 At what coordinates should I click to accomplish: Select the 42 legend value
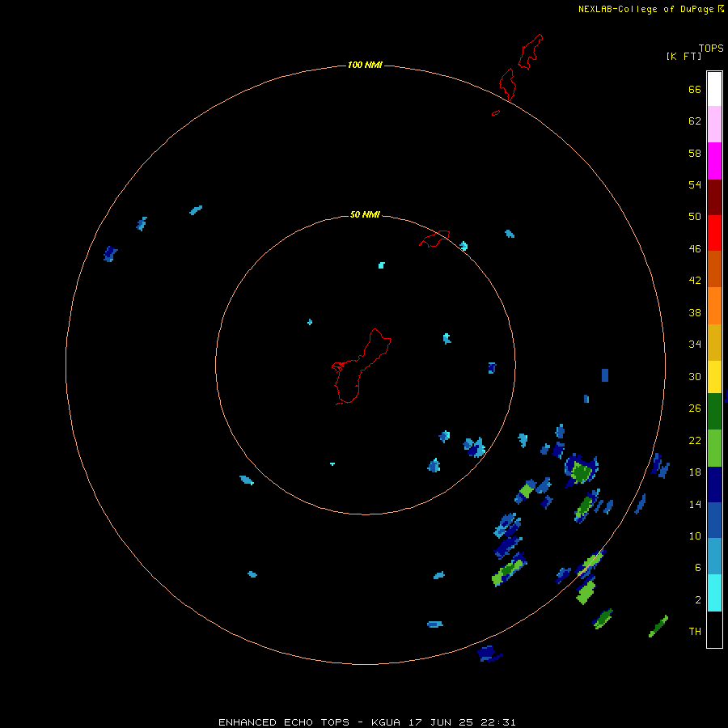pos(695,281)
